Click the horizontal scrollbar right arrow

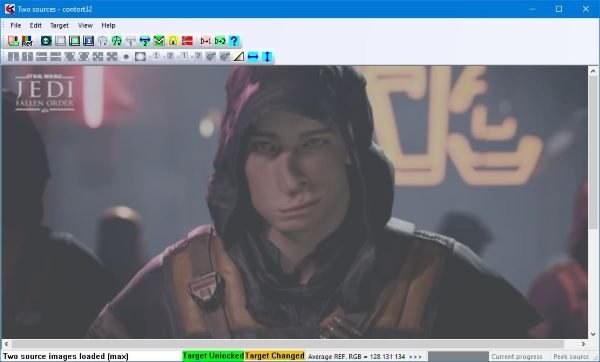point(583,344)
